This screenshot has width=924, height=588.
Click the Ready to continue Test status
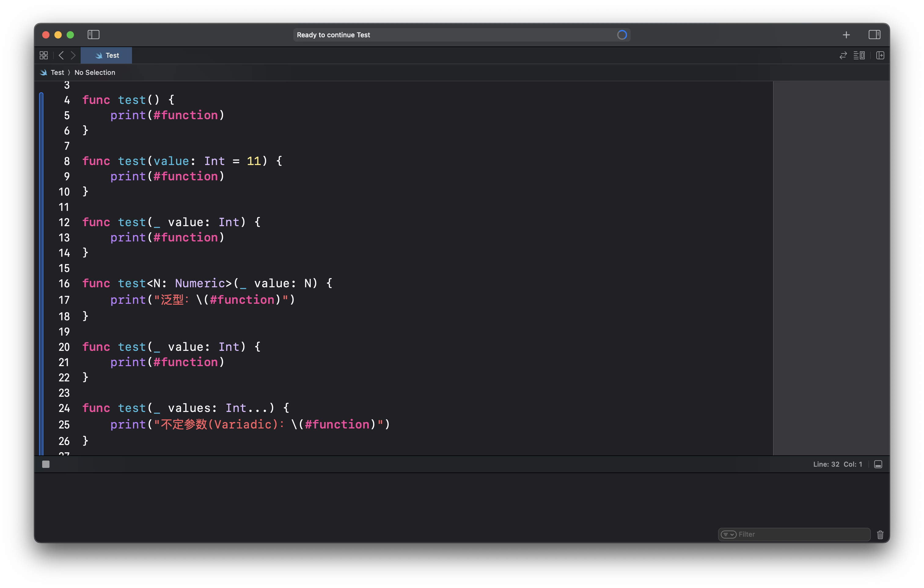(333, 35)
